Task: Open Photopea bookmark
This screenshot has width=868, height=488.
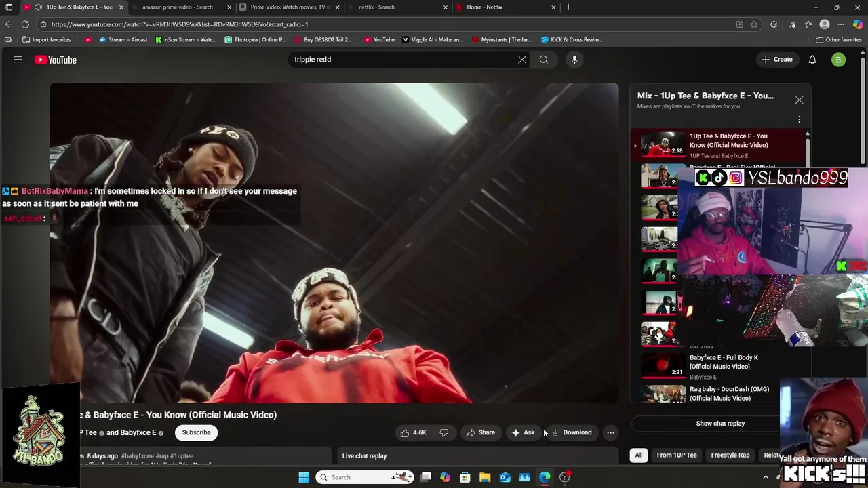Action: [256, 39]
